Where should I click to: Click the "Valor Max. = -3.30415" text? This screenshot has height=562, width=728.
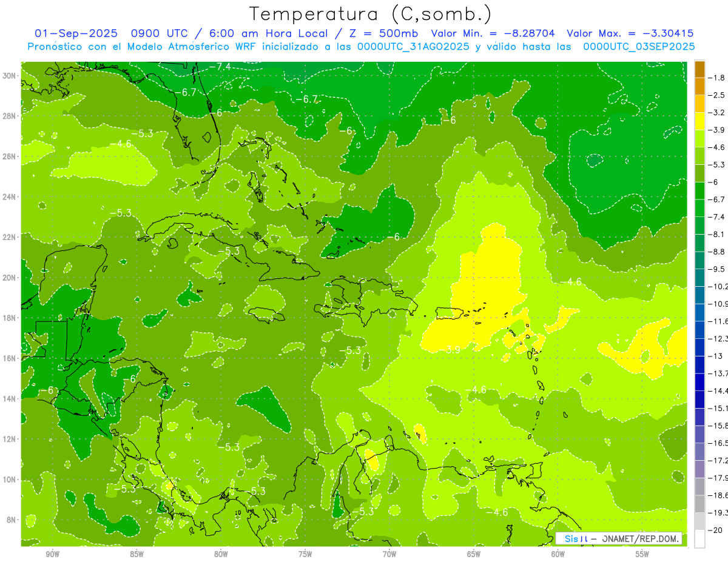click(x=630, y=33)
